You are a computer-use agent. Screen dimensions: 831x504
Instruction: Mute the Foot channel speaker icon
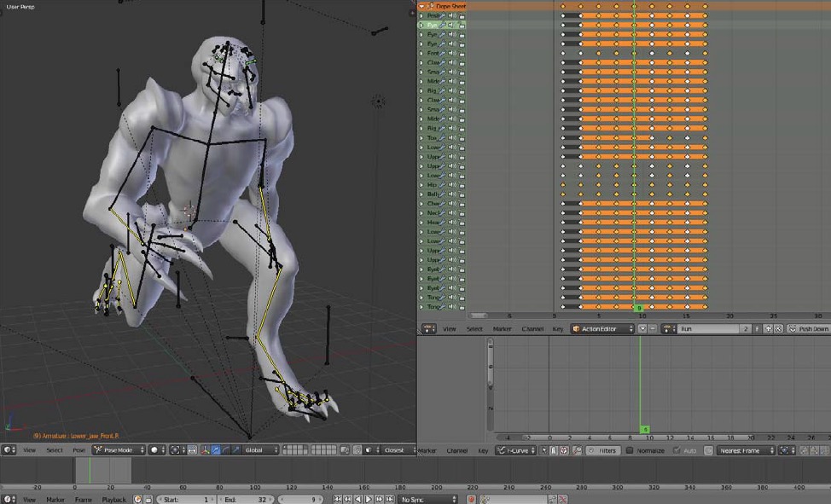point(452,53)
